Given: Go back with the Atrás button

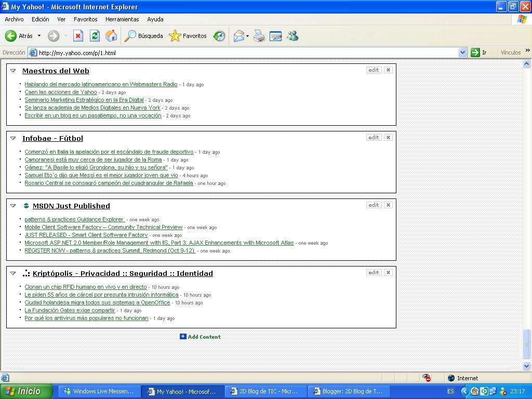Looking at the screenshot, I should (19, 36).
